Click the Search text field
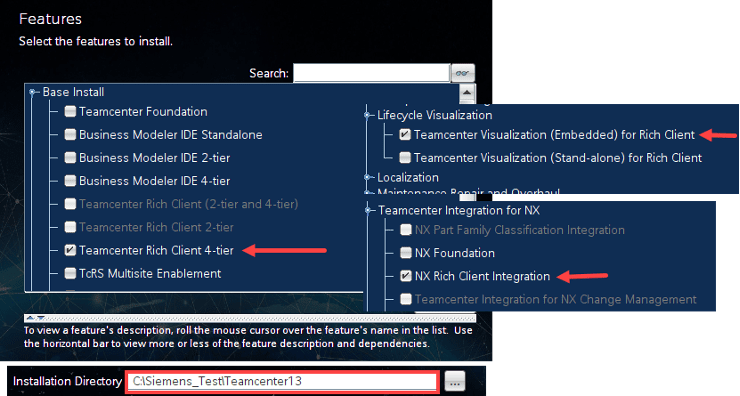 [371, 73]
